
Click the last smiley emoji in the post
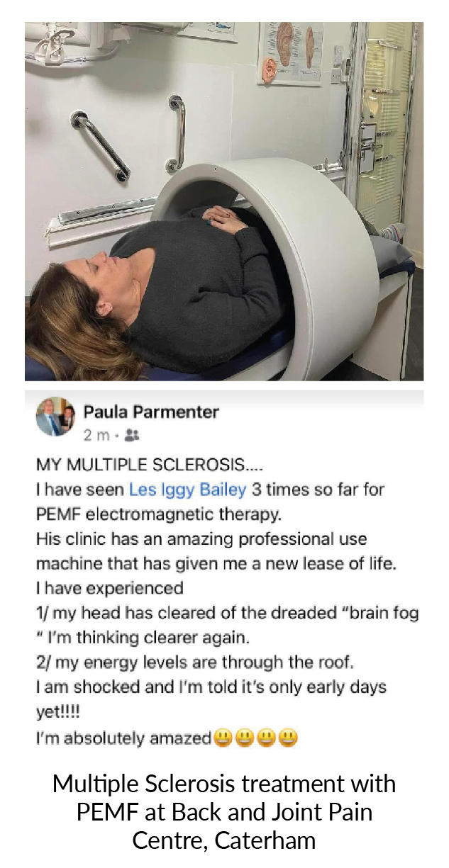288,738
